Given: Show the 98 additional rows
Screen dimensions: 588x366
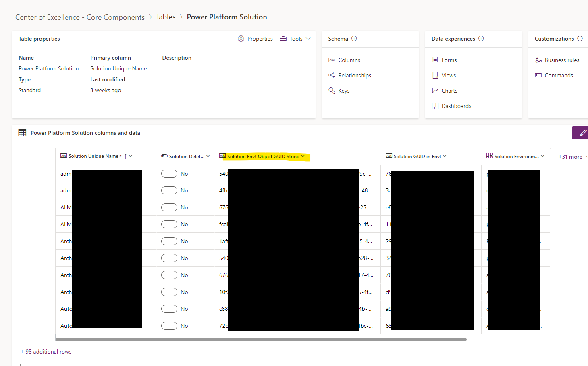Looking at the screenshot, I should [x=46, y=351].
